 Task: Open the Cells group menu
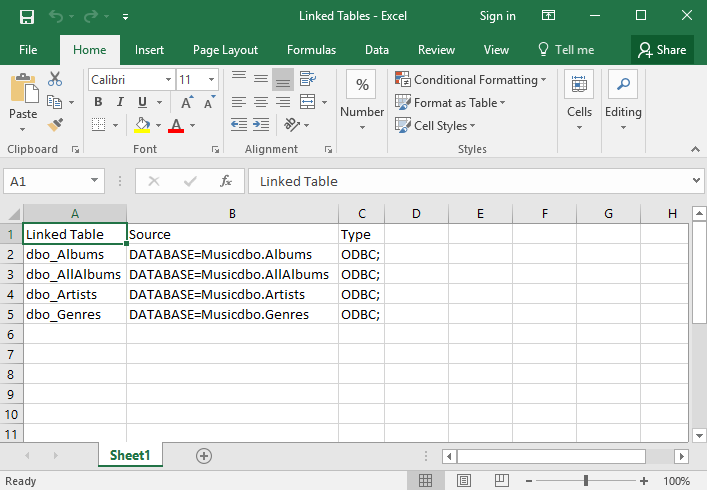coord(579,100)
